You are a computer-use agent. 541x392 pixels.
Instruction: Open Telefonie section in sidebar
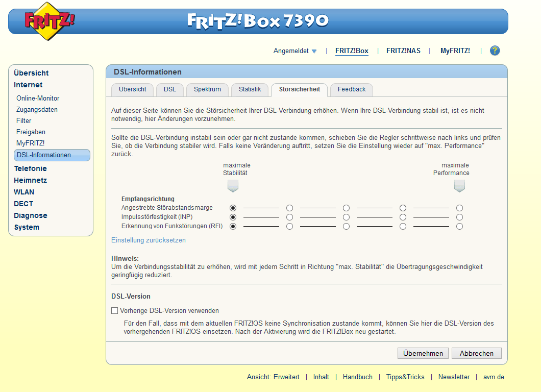(x=30, y=169)
